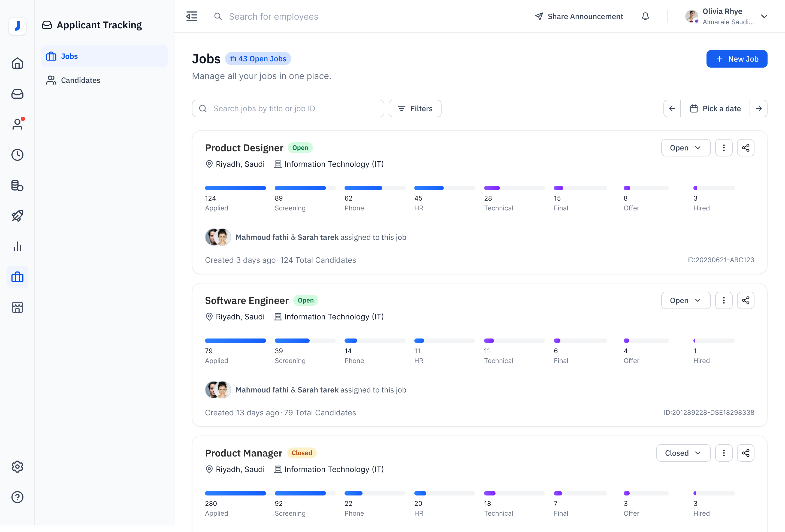Open Software Engineer three-dot options menu
Screen dimensions: 785x532
723,300
